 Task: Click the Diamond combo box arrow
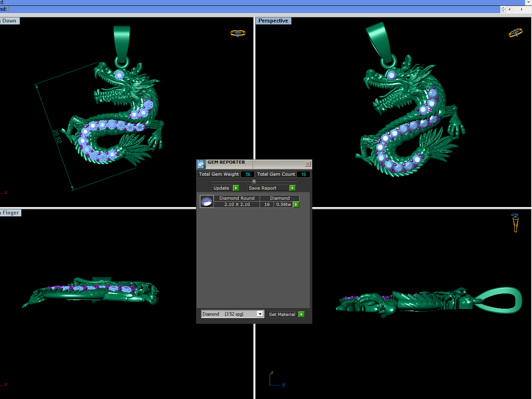tap(260, 314)
